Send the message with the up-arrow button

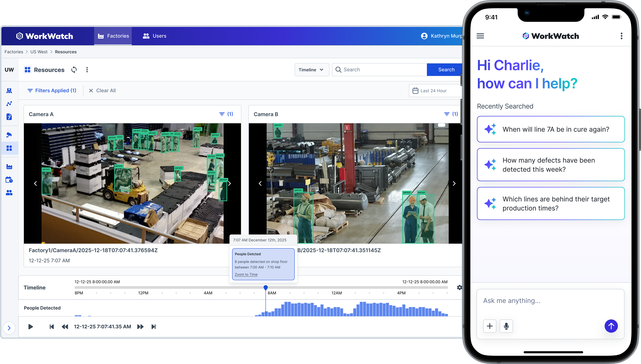611,326
